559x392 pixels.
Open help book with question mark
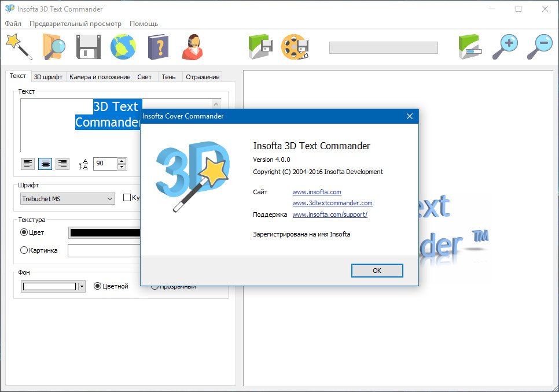(158, 47)
